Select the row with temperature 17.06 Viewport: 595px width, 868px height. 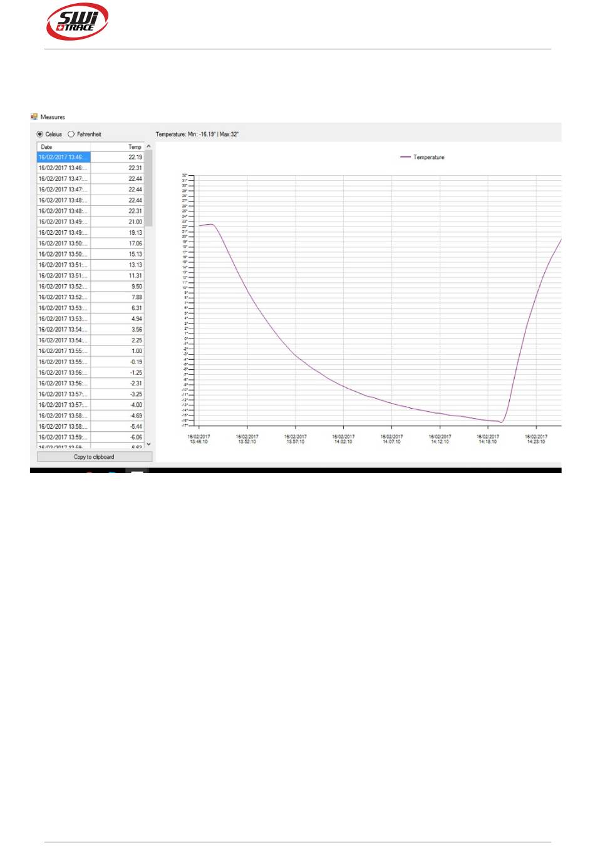[90, 243]
